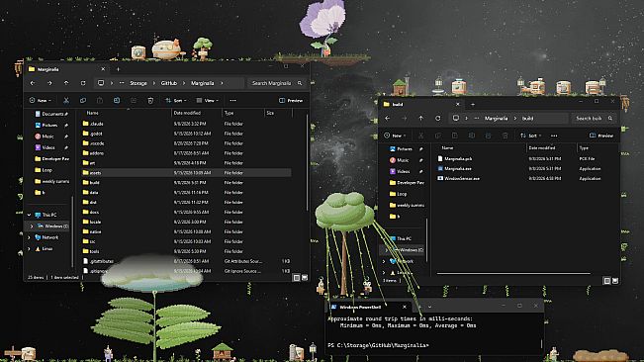644x362 pixels.
Task: Click the PC icon in Marginalia window address bar
Action: pos(101,83)
